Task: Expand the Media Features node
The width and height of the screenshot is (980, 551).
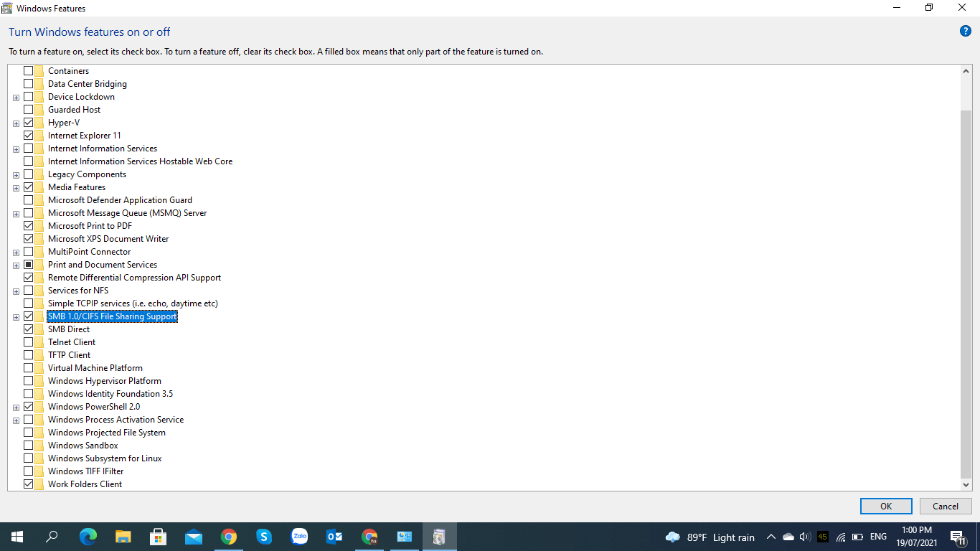Action: tap(16, 188)
